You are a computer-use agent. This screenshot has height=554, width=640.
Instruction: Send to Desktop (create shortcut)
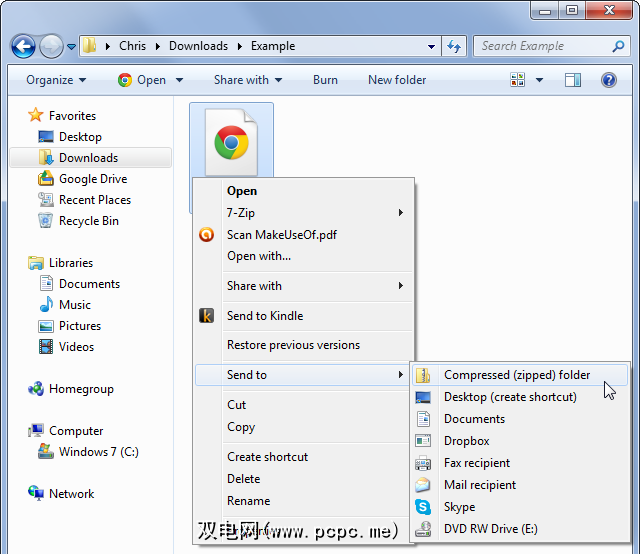520,397
